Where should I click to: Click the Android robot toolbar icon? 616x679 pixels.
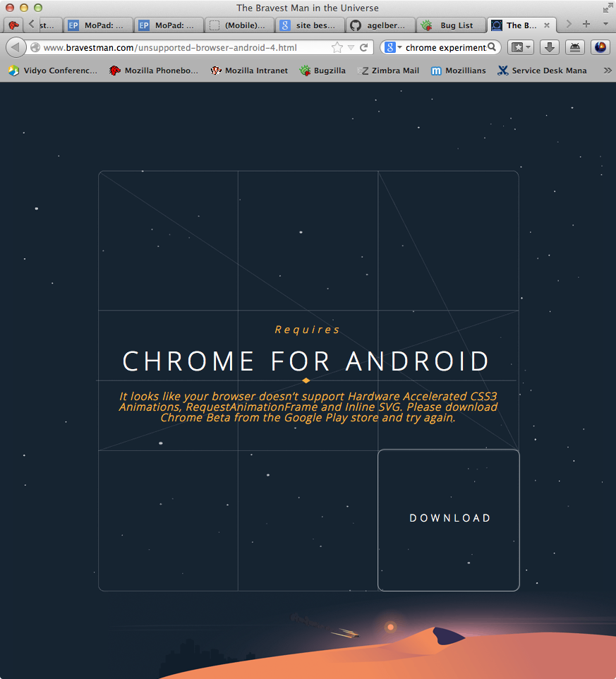575,48
